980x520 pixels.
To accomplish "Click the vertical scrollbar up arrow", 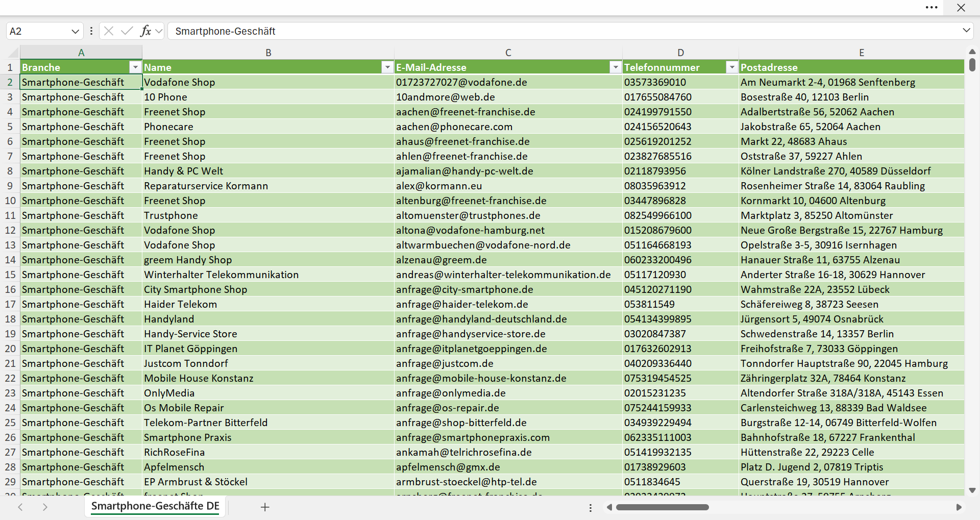I will click(x=972, y=52).
